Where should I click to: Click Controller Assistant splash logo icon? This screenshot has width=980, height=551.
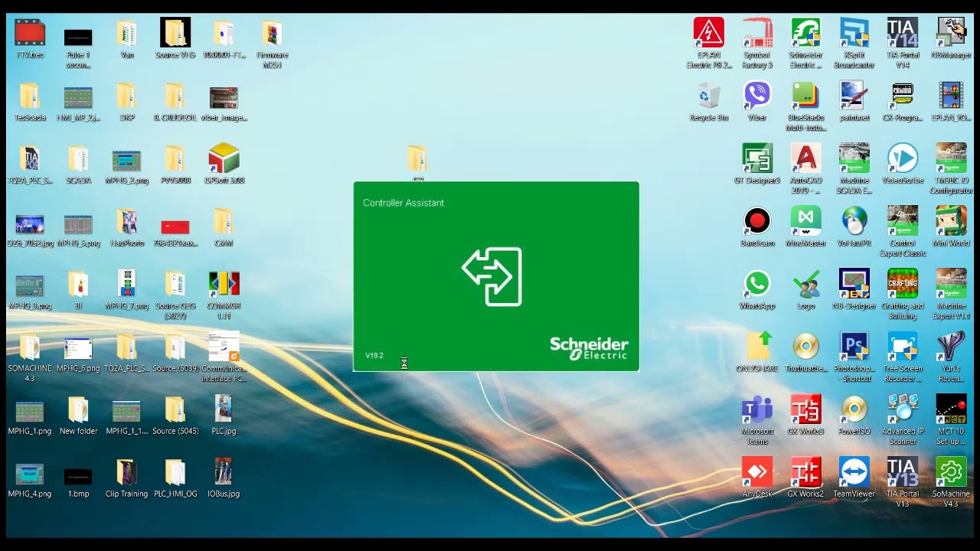pos(492,276)
